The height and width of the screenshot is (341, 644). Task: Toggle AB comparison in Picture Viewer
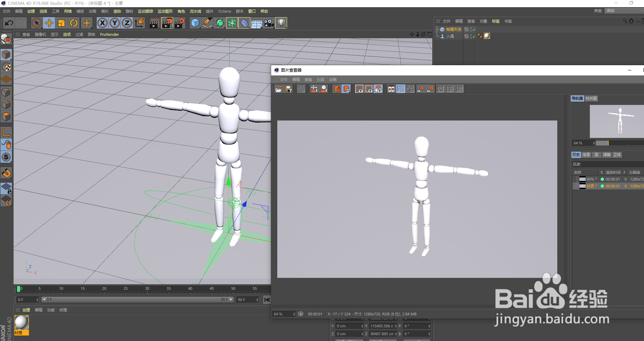pyautogui.click(x=391, y=89)
